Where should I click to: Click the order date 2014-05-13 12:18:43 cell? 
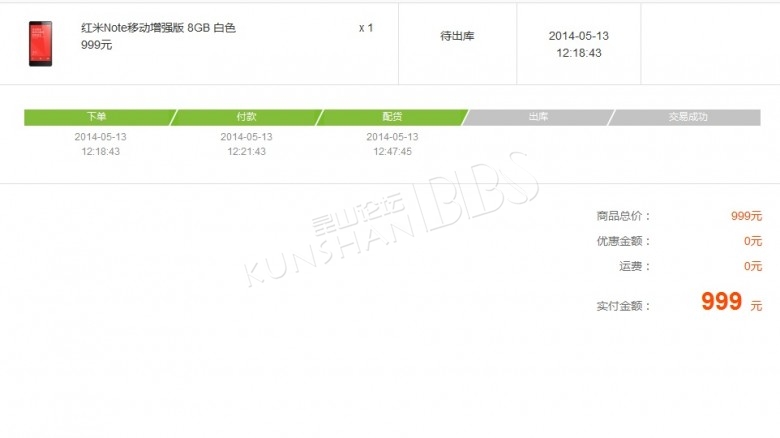(x=579, y=44)
